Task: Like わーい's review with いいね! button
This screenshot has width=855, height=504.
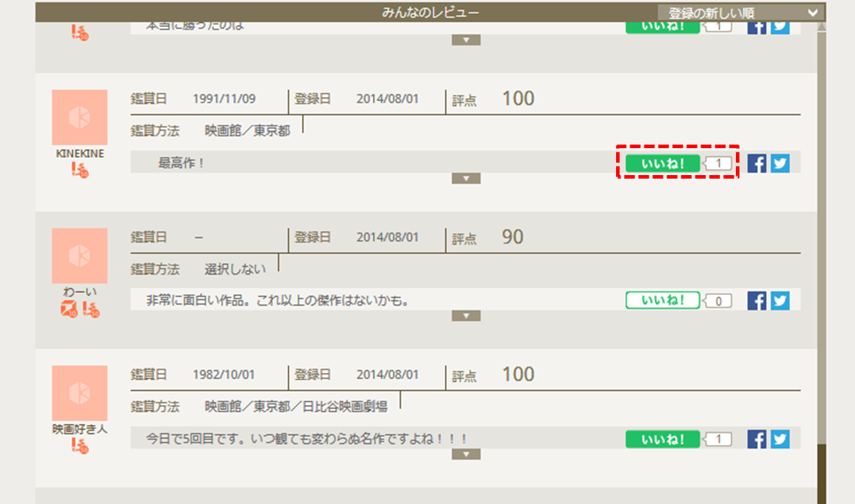Action: coord(662,301)
